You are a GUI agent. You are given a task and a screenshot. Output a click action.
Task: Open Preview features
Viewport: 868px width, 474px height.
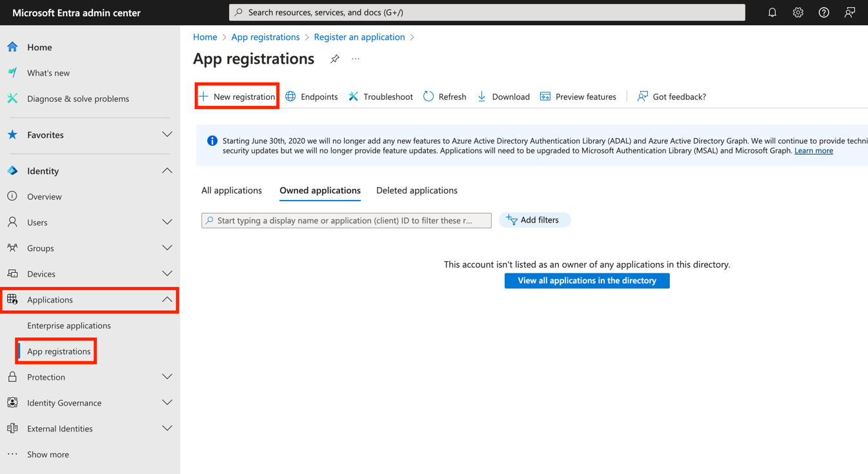[578, 97]
